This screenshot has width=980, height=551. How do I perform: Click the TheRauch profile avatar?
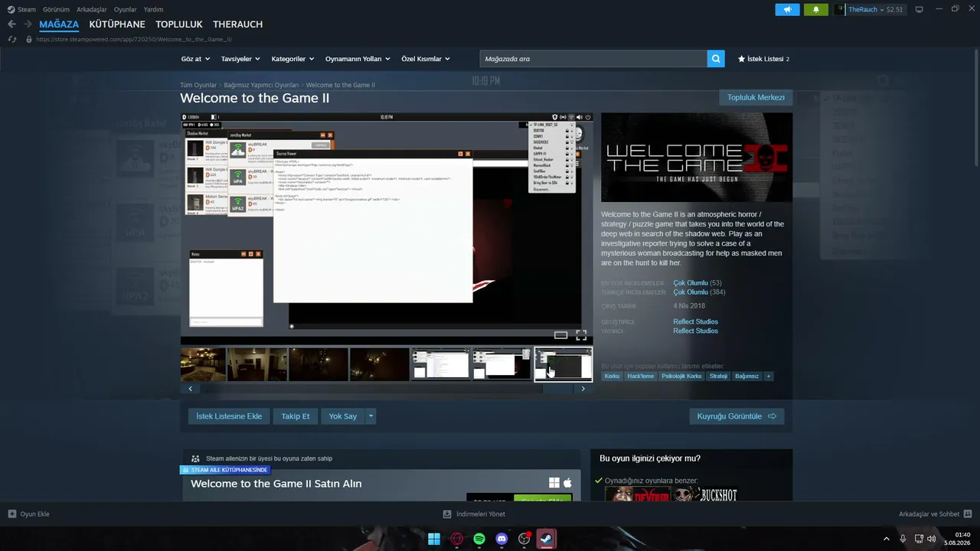(x=841, y=9)
